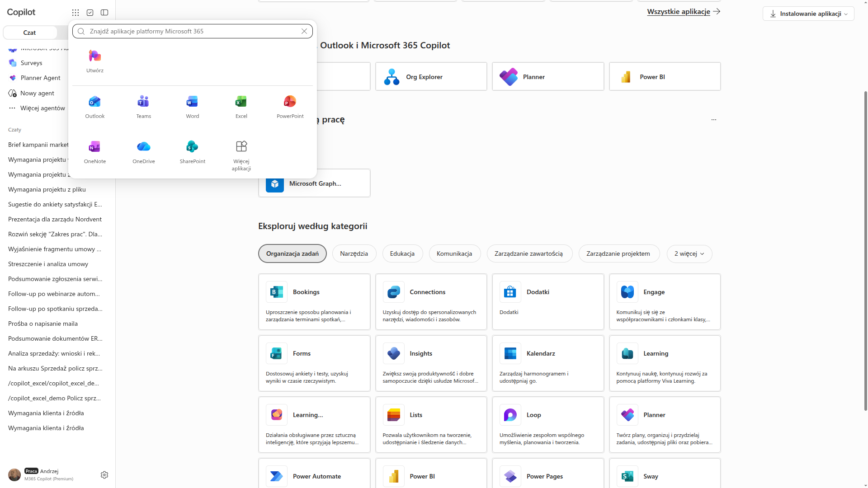Toggle the sidebar panel icon
Image resolution: width=868 pixels, height=488 pixels.
tap(104, 13)
